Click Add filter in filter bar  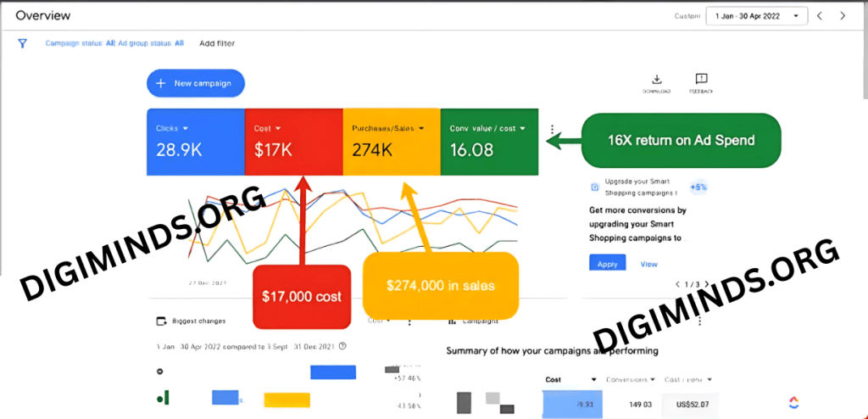pos(217,43)
